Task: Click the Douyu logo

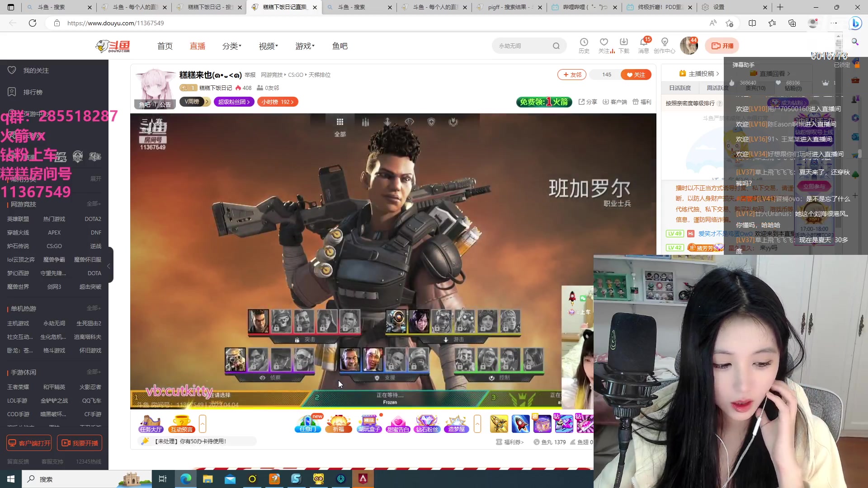Action: click(113, 46)
